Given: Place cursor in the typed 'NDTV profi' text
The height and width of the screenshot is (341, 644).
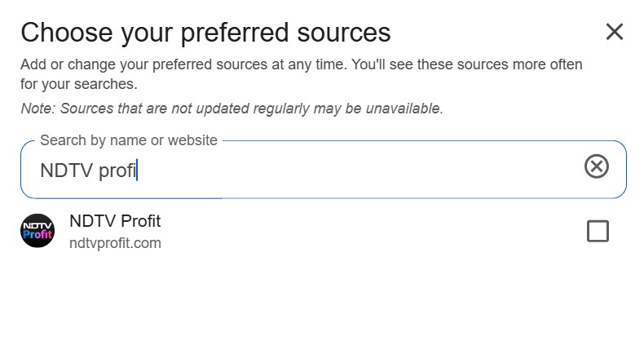Looking at the screenshot, I should pyautogui.click(x=88, y=170).
